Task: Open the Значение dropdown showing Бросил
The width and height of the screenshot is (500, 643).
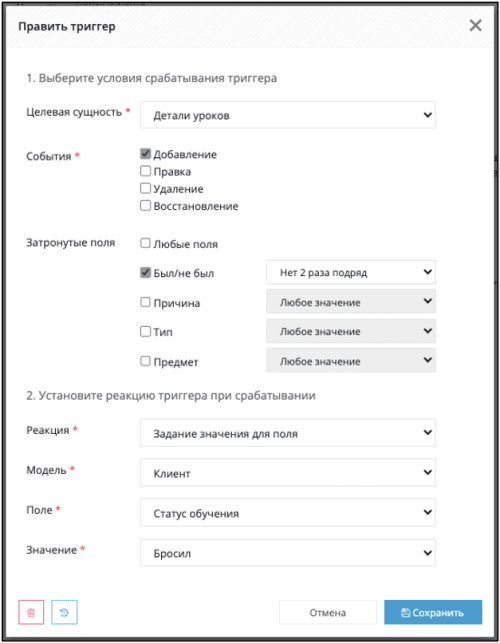Action: click(288, 553)
